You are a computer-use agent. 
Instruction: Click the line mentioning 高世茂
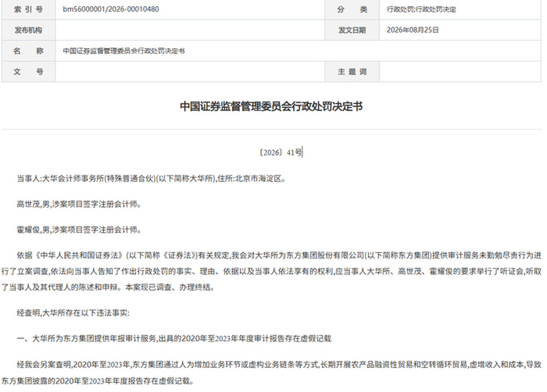[x=79, y=204]
